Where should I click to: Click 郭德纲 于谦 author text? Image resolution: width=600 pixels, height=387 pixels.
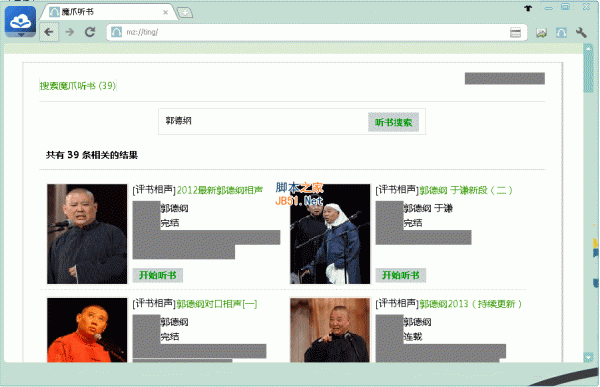428,208
